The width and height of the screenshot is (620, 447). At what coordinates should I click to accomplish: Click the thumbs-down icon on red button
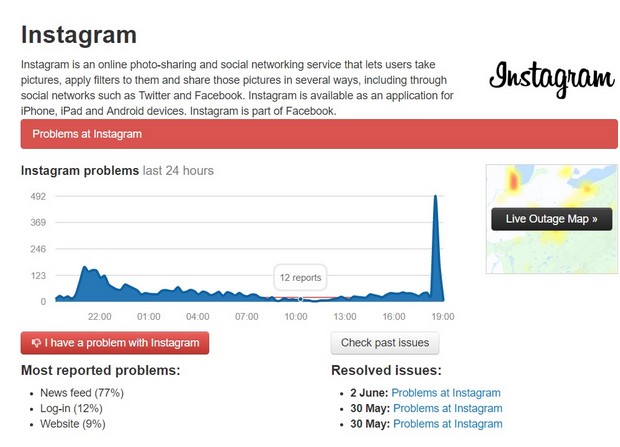pos(36,343)
